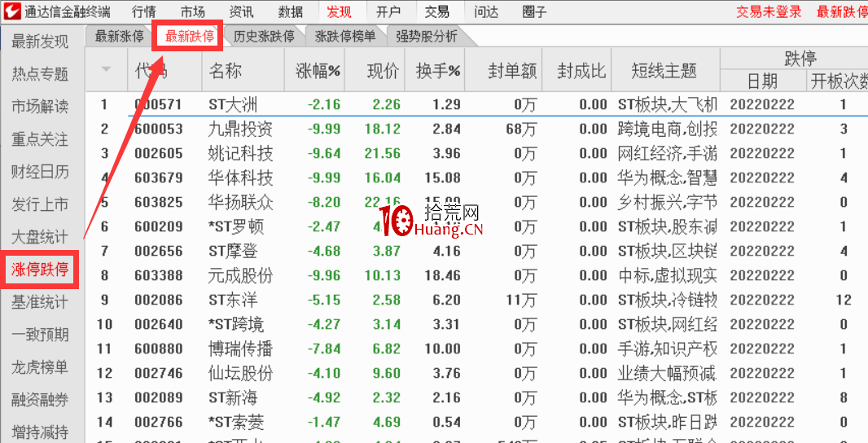The width and height of the screenshot is (868, 443).
Task: Open the 资讯 menu
Action: 241,11
